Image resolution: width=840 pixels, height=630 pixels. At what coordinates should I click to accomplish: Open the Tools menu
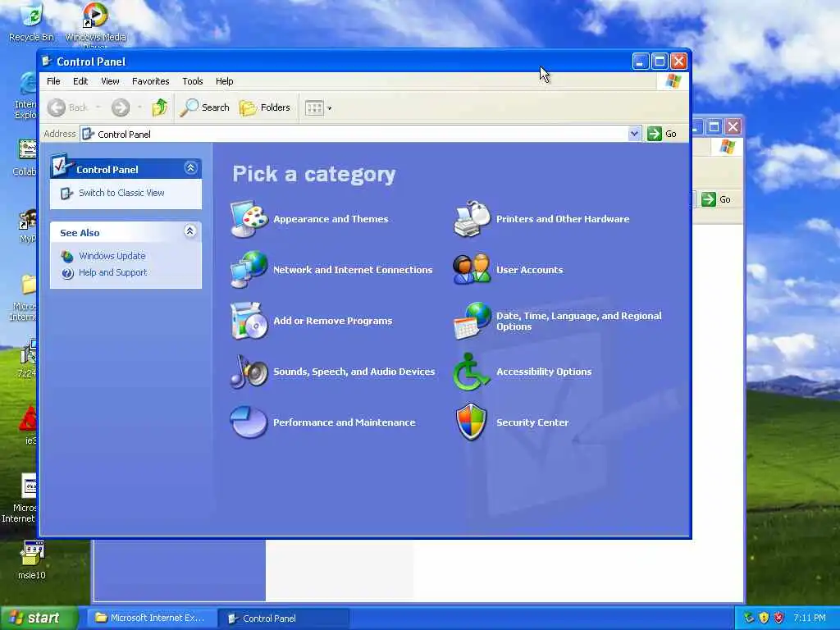pyautogui.click(x=192, y=81)
